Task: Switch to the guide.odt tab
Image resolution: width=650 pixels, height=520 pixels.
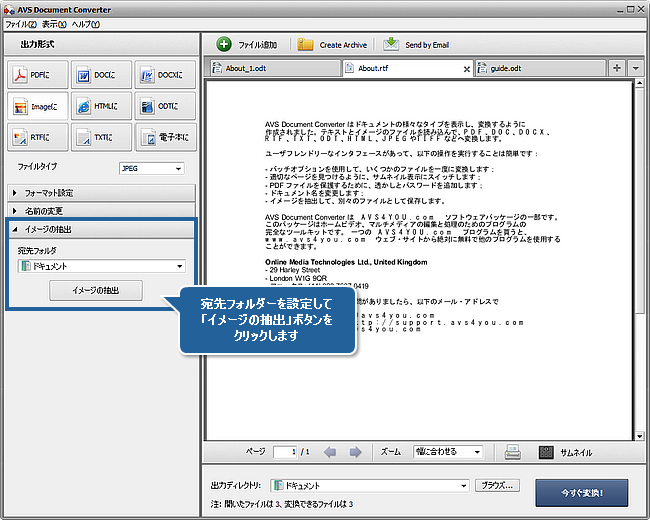Action: tap(541, 68)
